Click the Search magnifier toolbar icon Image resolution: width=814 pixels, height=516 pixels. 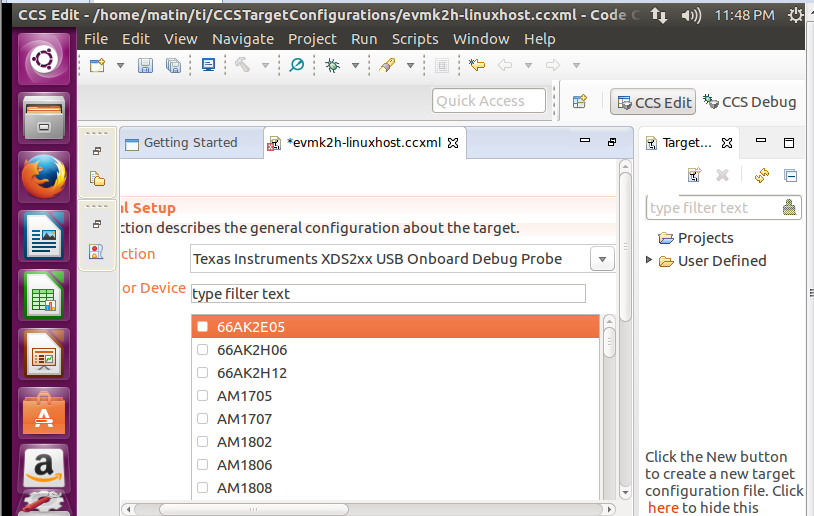point(296,65)
